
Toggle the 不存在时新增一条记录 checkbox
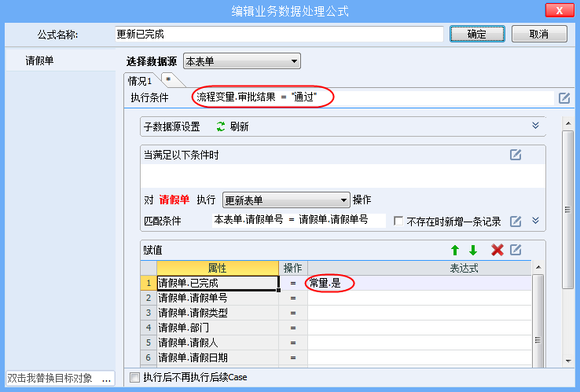click(x=398, y=222)
